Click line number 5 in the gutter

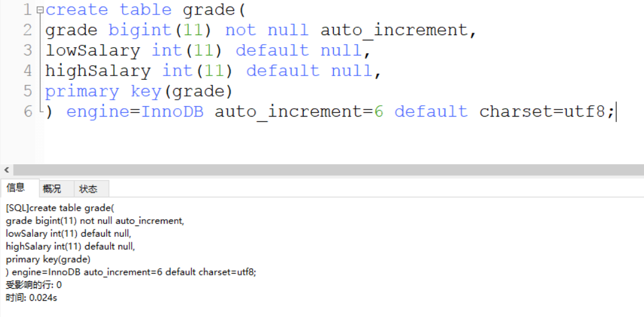28,91
